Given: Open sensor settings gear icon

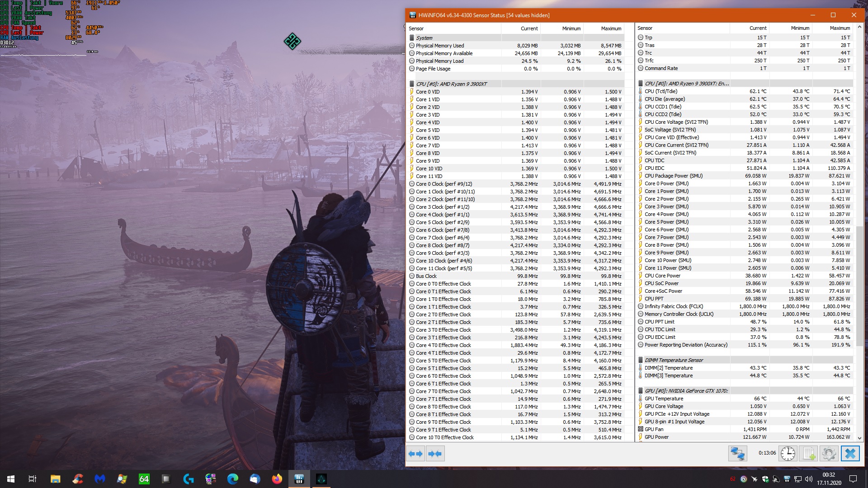Looking at the screenshot, I should coord(829,454).
